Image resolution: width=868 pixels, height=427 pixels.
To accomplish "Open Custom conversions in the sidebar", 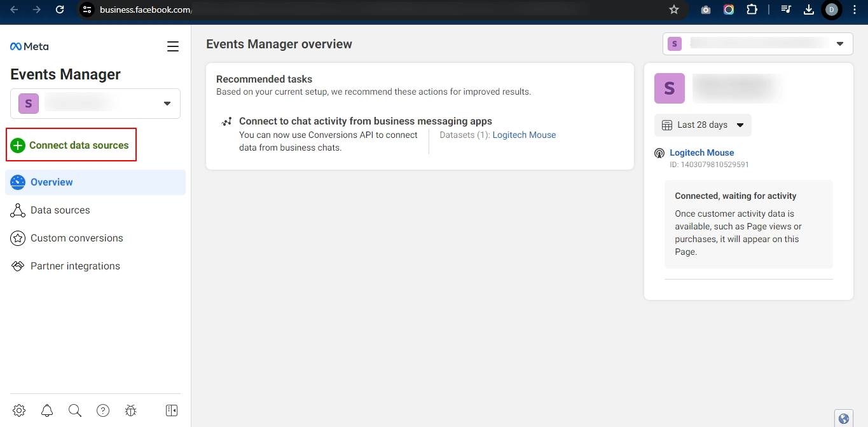I will 95,238.
